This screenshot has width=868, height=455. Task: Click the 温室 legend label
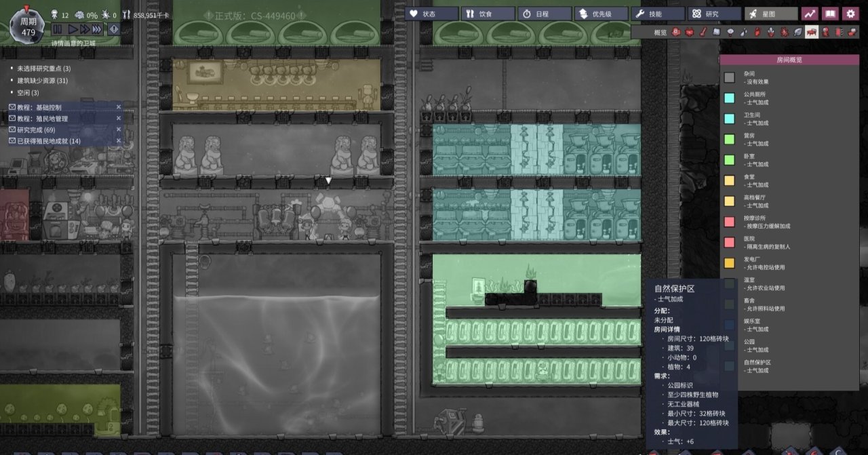click(749, 279)
